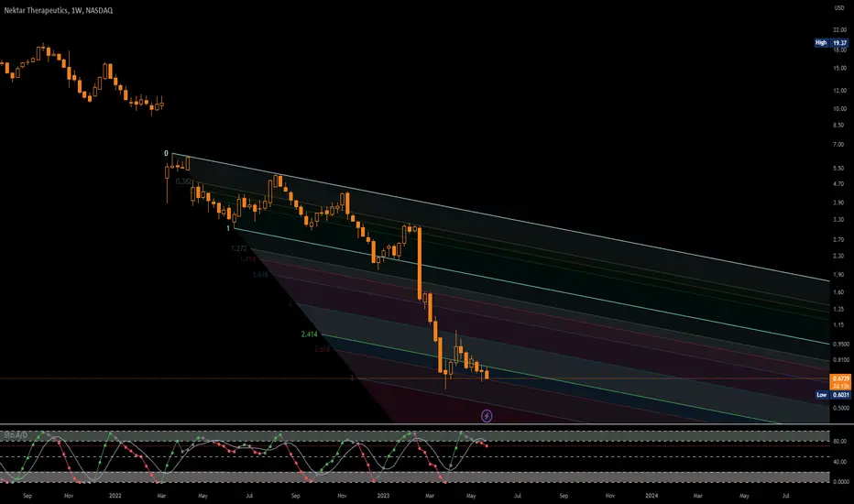Click the 10.00 price scale value
854x504 pixels.
point(839,108)
